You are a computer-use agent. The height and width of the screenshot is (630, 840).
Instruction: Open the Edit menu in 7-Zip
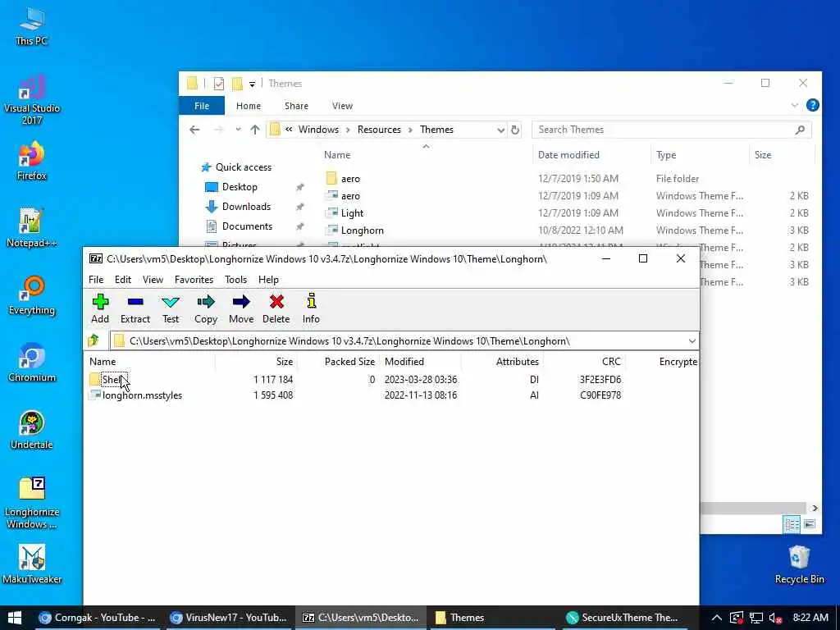pos(123,280)
